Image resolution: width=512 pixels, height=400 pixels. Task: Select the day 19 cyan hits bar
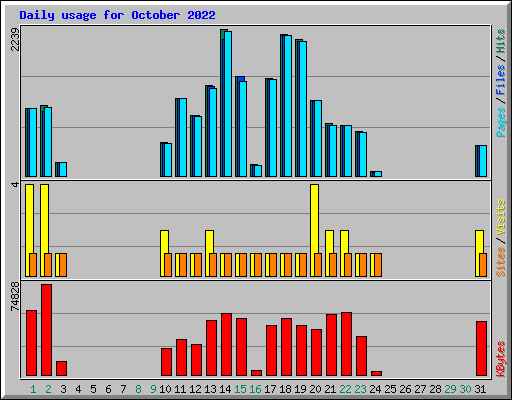[x=303, y=109]
